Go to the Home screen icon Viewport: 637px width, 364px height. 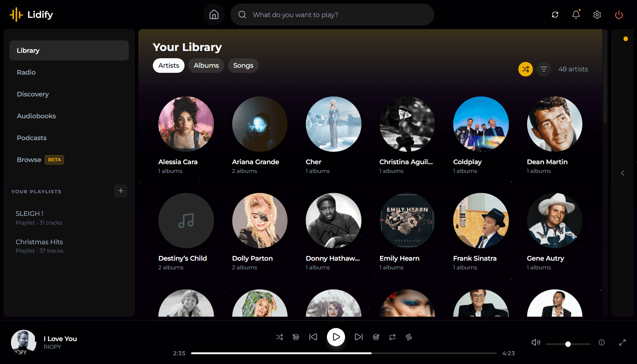(214, 15)
